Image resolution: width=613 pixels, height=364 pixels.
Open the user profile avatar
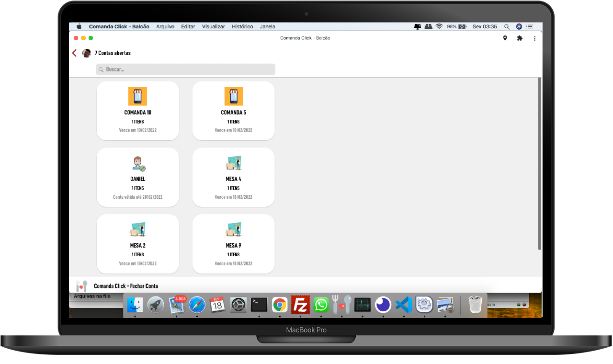coord(87,53)
